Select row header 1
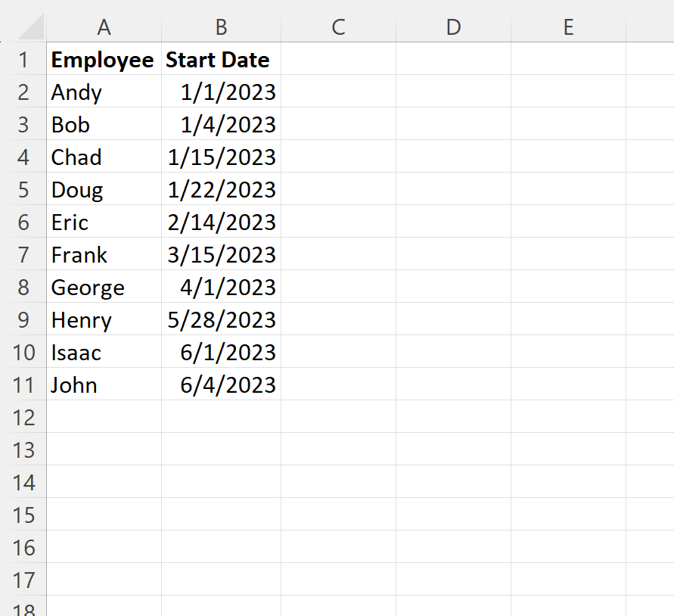The width and height of the screenshot is (674, 616). (x=23, y=59)
